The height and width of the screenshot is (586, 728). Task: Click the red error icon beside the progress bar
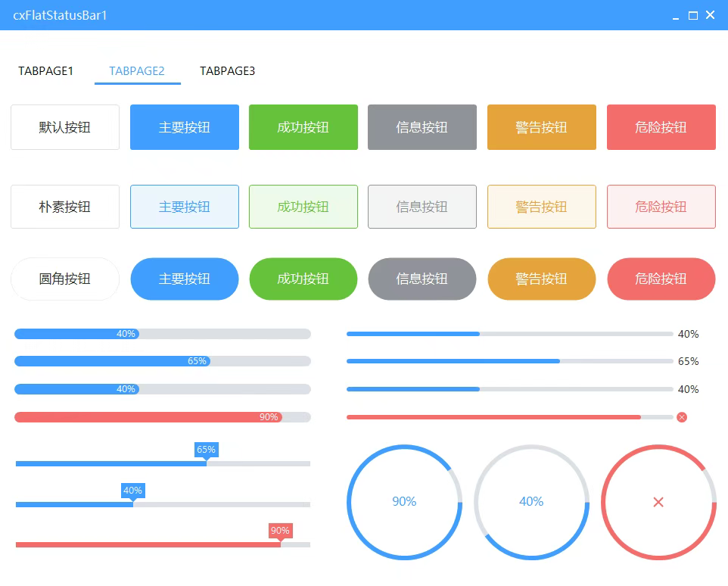[x=682, y=417]
